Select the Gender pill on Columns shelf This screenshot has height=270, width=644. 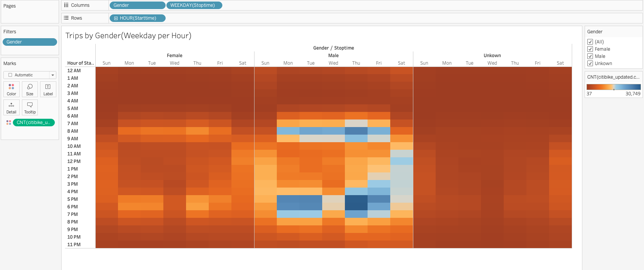click(137, 5)
